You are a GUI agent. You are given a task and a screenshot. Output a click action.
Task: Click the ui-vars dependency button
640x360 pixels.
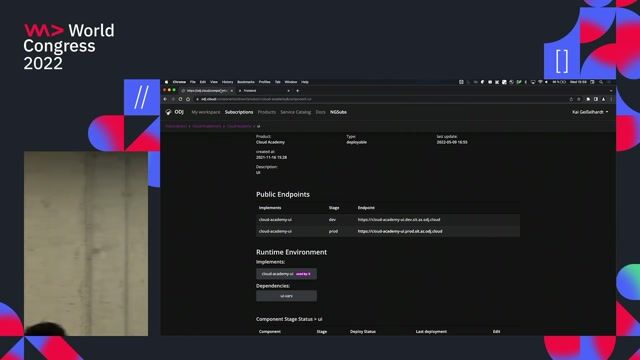(286, 296)
